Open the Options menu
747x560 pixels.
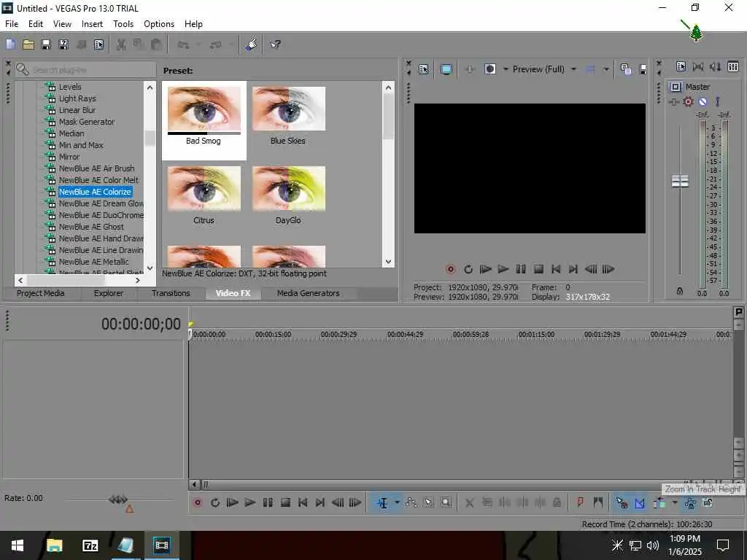159,24
